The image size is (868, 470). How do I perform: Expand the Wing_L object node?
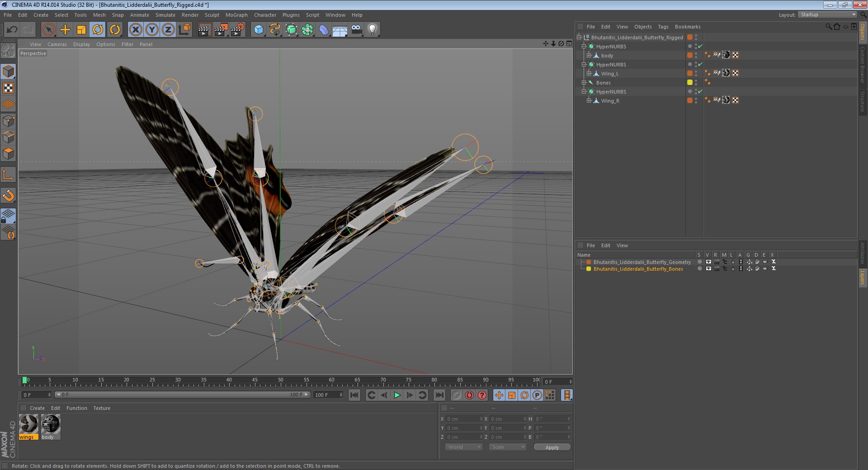[589, 73]
